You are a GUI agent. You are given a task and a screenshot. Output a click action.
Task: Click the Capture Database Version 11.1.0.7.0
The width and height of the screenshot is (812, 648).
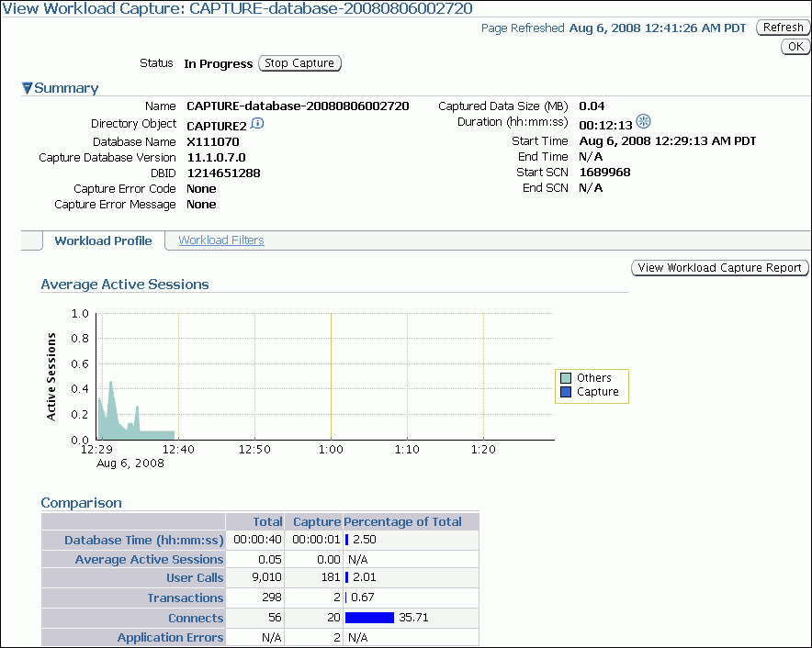[x=217, y=157]
